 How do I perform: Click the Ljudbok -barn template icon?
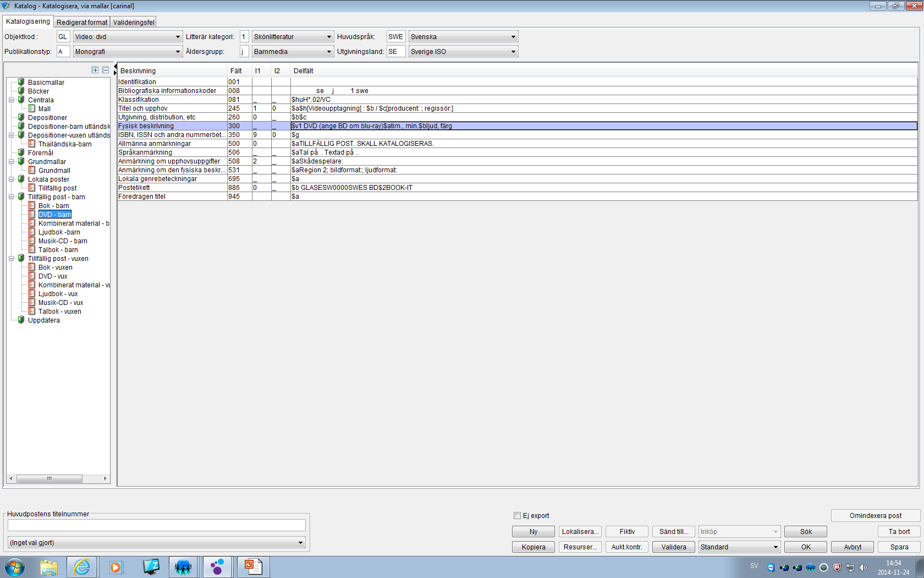[x=32, y=232]
